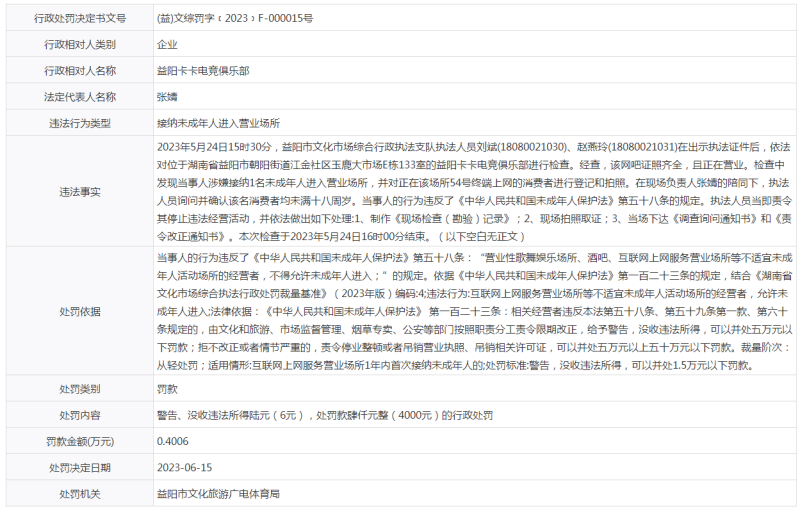Click the 法定代表人名称 label
Screen dimensions: 800x509
[x=80, y=97]
